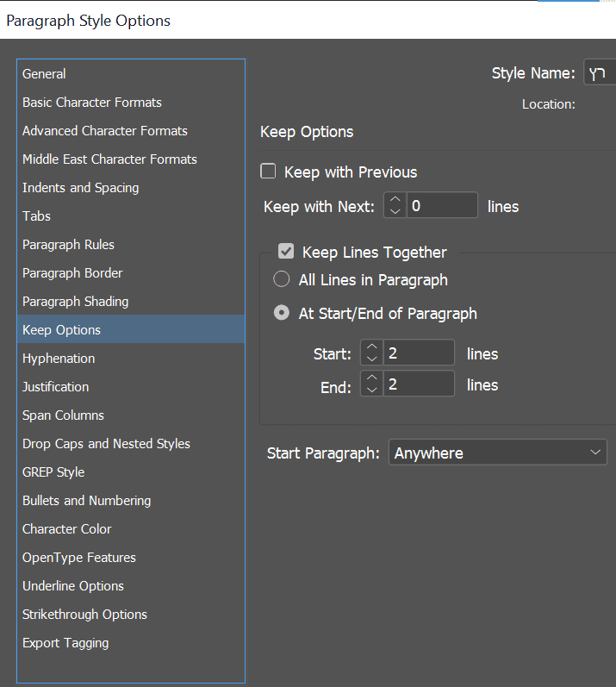The image size is (616, 687).
Task: Show the Hyphenation options
Action: 59,359
